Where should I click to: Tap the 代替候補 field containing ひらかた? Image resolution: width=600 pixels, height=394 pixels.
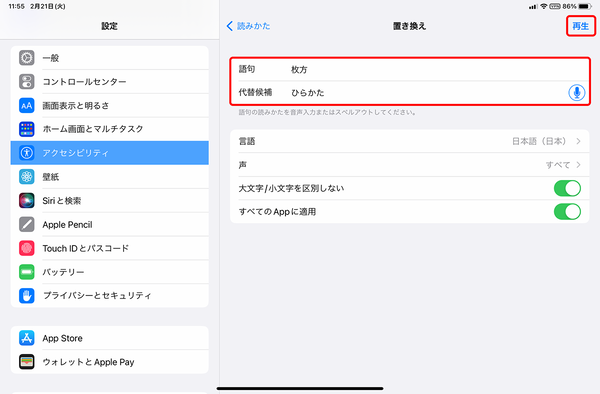[409, 92]
